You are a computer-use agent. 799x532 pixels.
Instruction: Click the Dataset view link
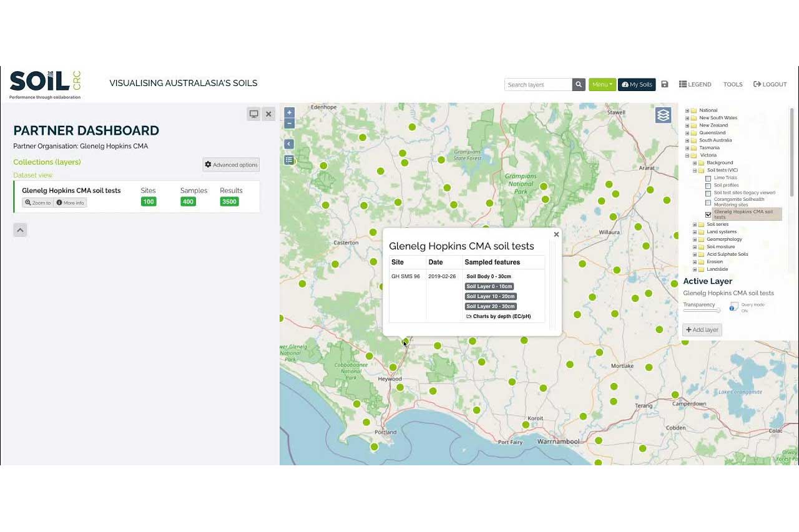point(33,175)
